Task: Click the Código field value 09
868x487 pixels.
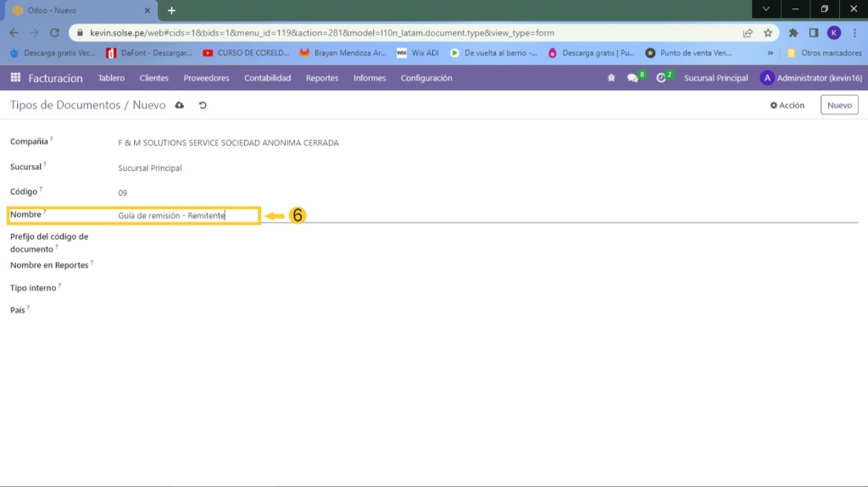Action: pyautogui.click(x=123, y=192)
